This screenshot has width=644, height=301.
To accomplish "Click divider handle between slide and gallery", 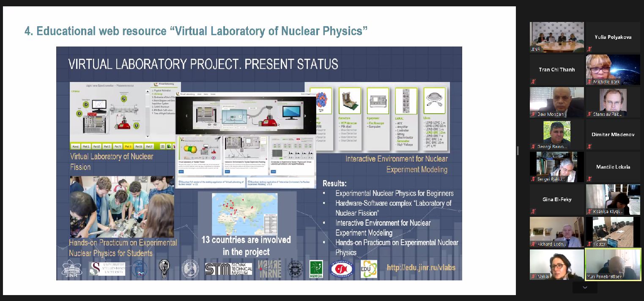I will coord(518,150).
